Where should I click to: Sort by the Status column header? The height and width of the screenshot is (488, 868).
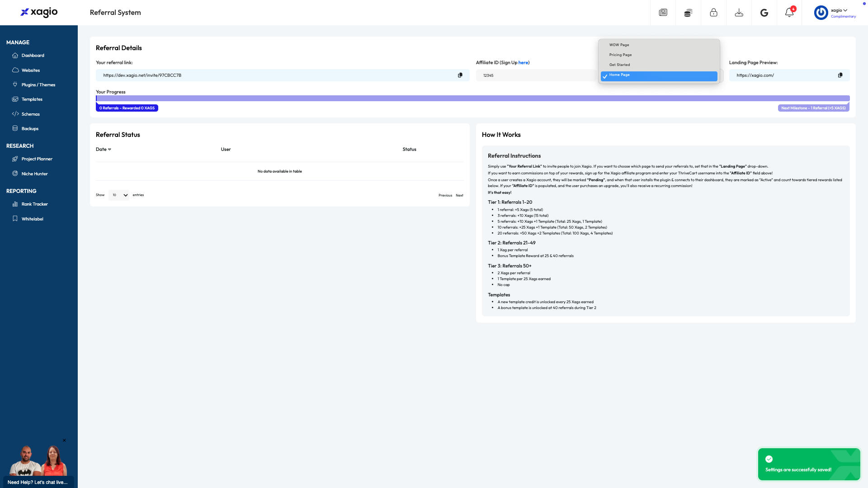point(410,149)
